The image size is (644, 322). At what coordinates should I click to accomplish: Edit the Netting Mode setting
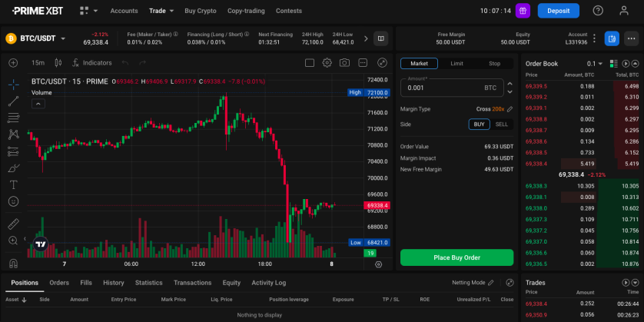tap(491, 283)
